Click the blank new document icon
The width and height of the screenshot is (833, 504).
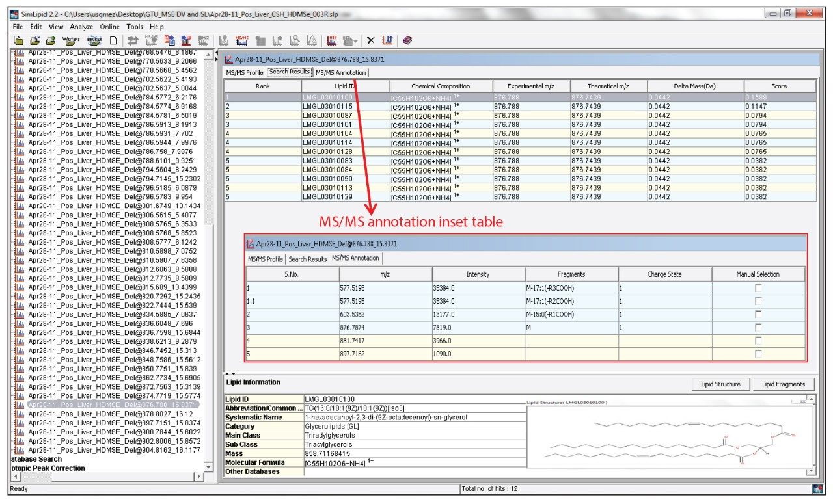pyautogui.click(x=113, y=40)
